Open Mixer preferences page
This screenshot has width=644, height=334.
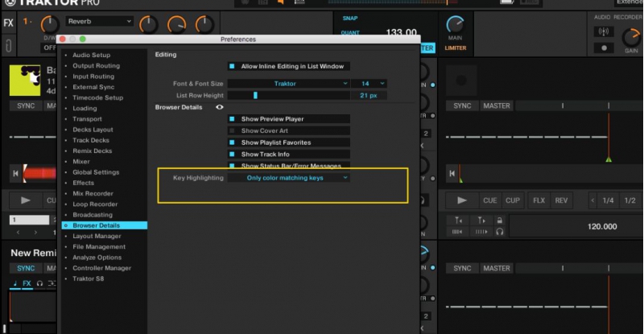coord(81,162)
